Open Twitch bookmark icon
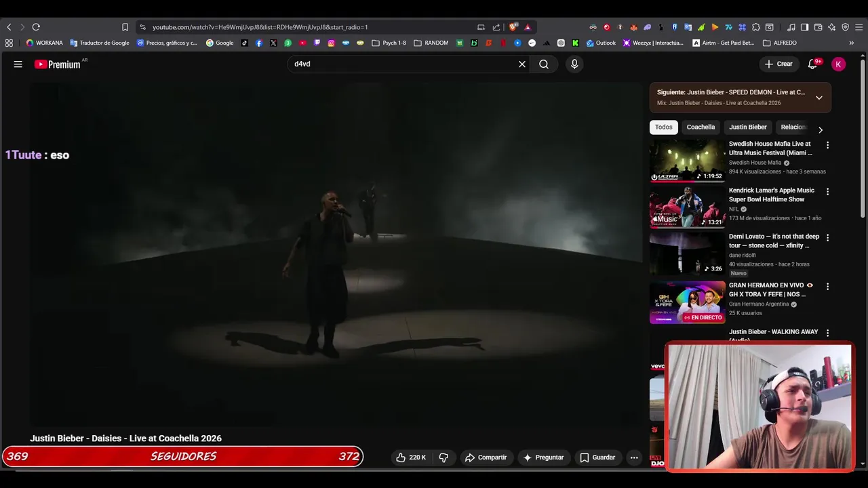This screenshot has width=868, height=488. click(x=317, y=43)
